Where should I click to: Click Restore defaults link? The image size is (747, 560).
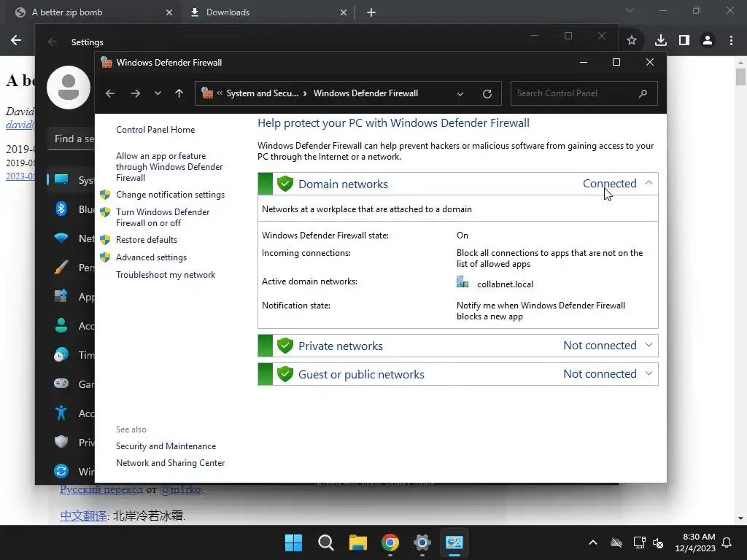[x=146, y=240]
